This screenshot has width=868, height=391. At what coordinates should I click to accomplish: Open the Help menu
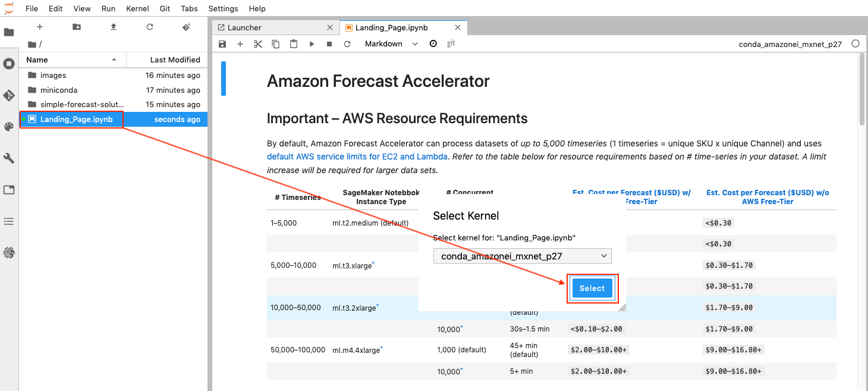(257, 8)
